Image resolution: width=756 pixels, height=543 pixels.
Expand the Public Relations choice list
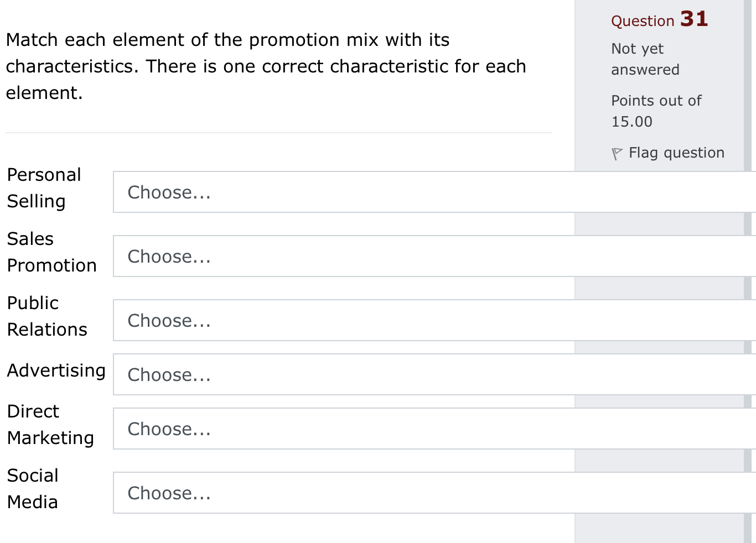[x=434, y=320]
